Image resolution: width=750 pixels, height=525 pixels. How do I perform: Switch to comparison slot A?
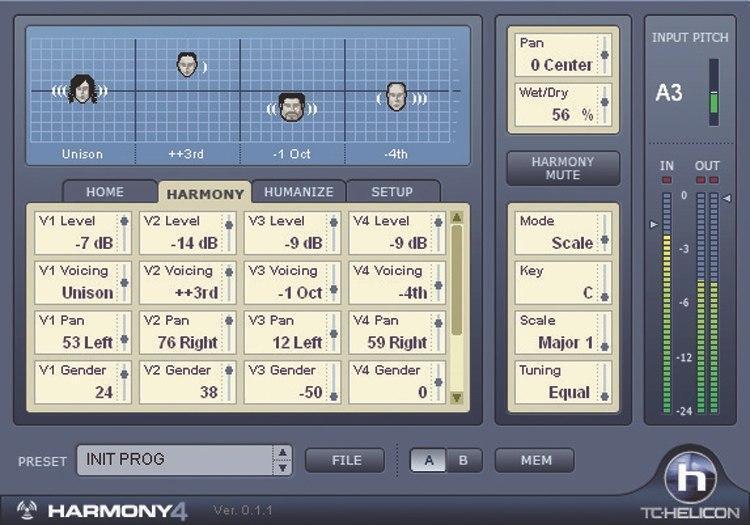(x=429, y=460)
